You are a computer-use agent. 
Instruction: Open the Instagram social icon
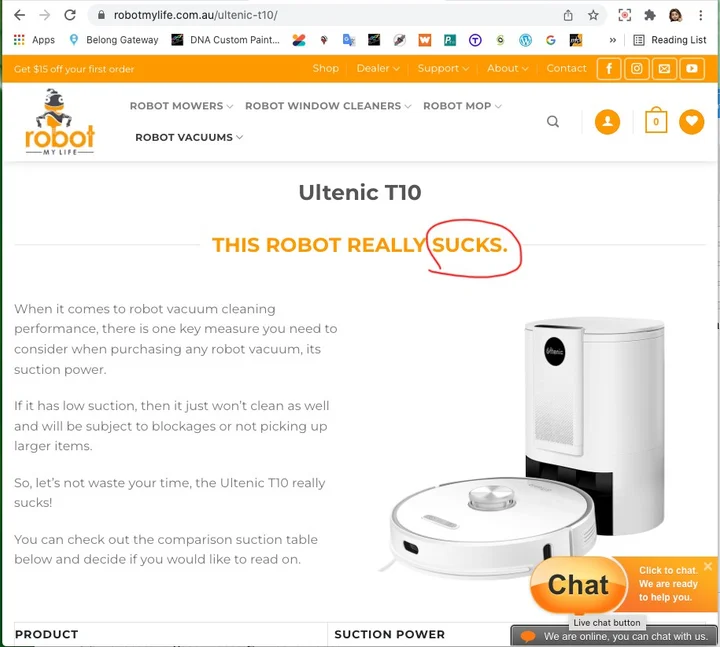point(636,69)
